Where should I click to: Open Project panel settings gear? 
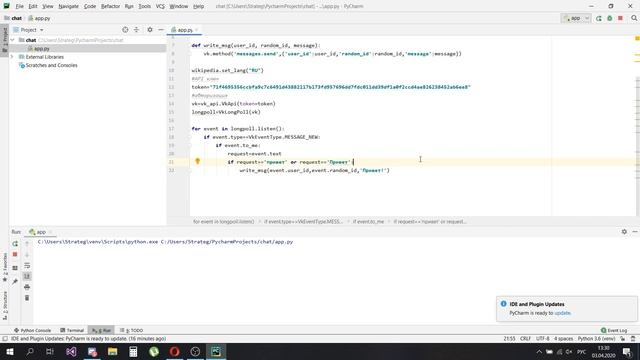pos(150,30)
